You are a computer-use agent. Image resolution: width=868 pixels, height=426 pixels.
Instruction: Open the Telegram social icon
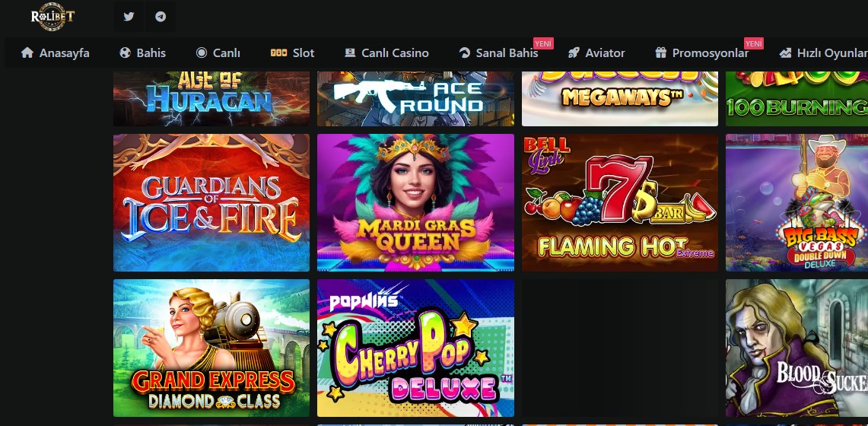[161, 17]
